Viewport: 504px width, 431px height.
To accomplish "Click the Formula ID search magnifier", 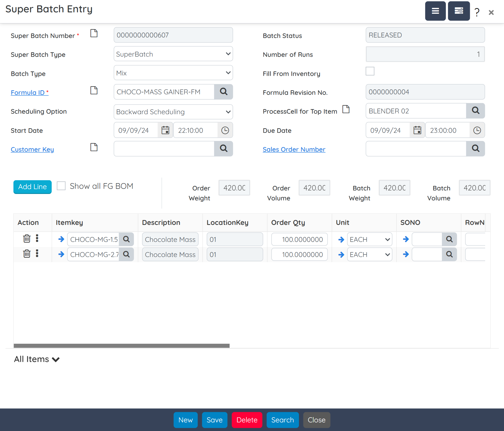I will click(x=223, y=92).
